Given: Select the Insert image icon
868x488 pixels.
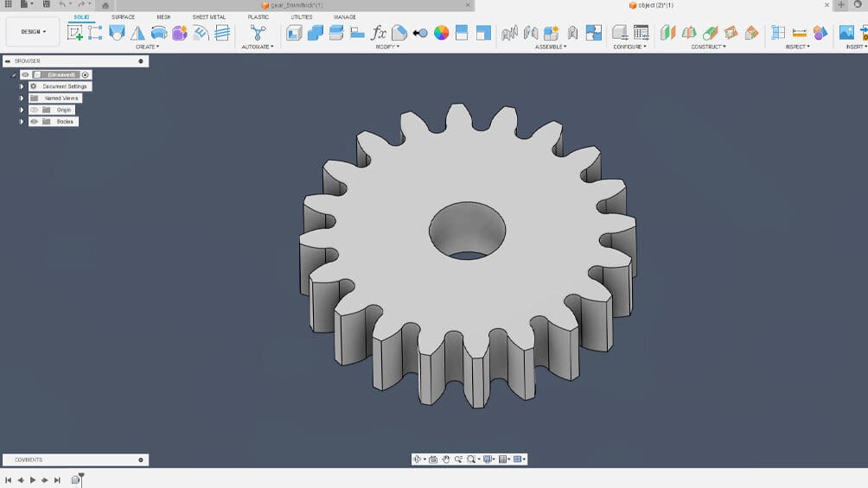Looking at the screenshot, I should point(846,33).
